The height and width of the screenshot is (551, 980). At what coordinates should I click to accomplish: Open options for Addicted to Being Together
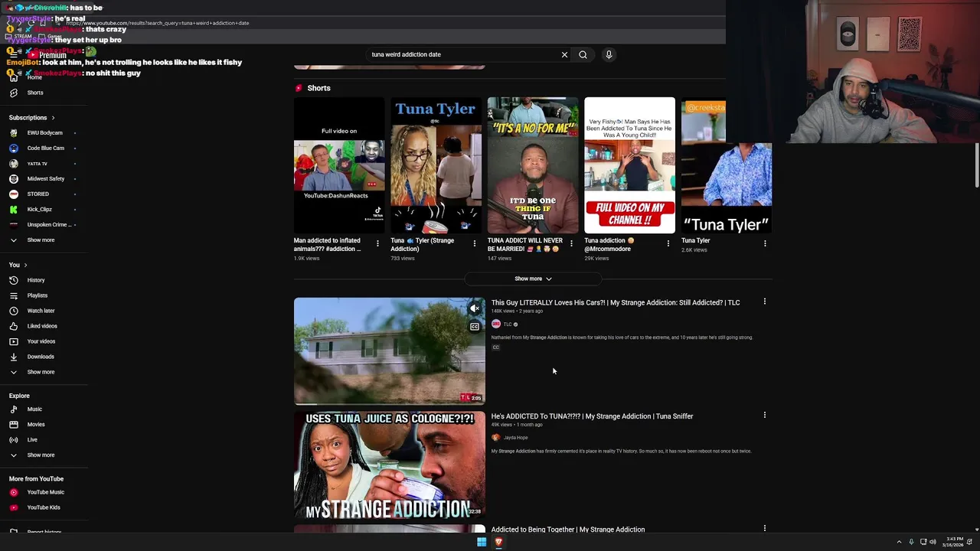tap(764, 528)
